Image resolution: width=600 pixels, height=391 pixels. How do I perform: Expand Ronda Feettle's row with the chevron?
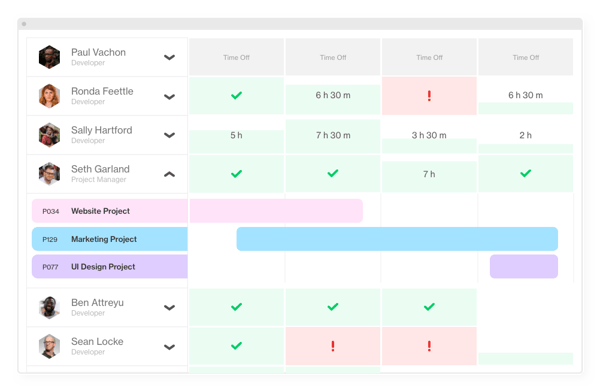pyautogui.click(x=169, y=96)
